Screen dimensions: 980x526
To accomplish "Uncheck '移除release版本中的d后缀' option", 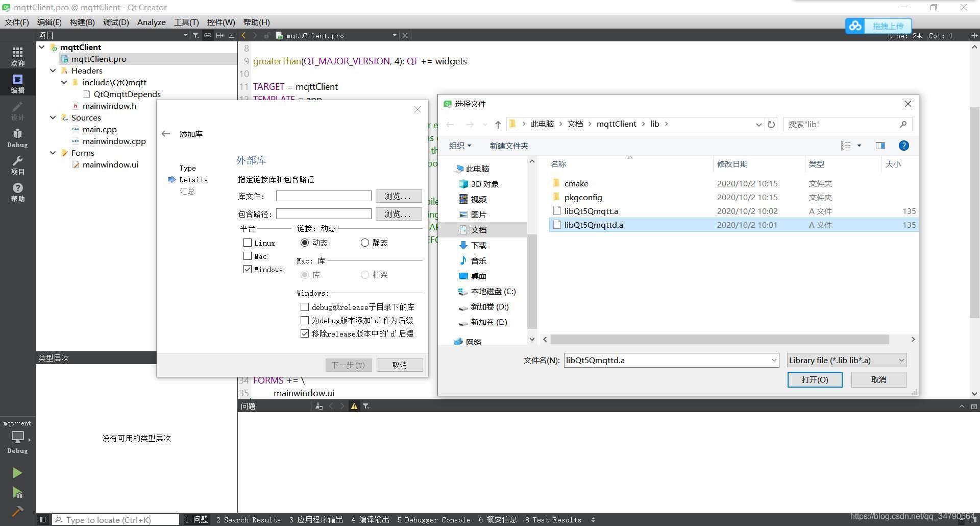I will click(x=305, y=333).
